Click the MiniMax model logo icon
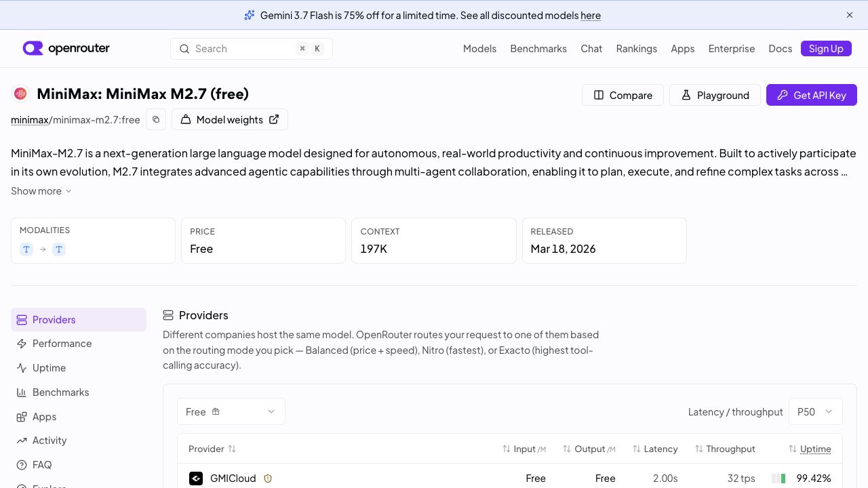868x488 pixels. pyautogui.click(x=20, y=94)
